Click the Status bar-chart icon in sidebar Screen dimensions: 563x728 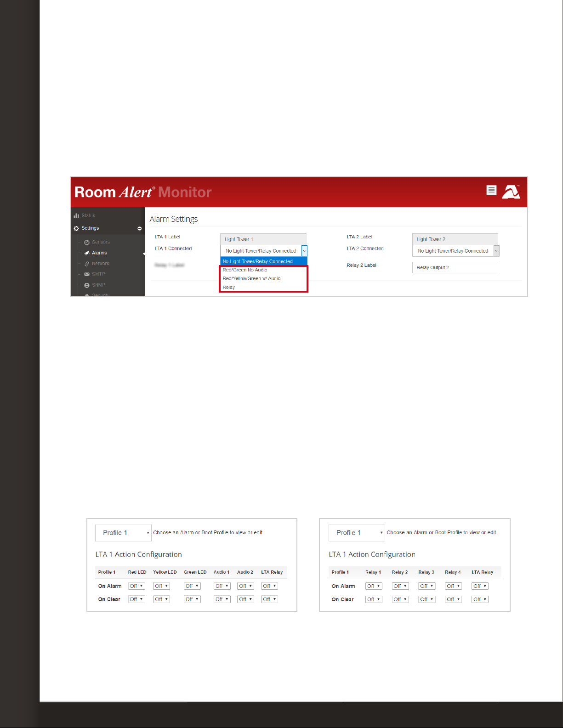coord(76,215)
